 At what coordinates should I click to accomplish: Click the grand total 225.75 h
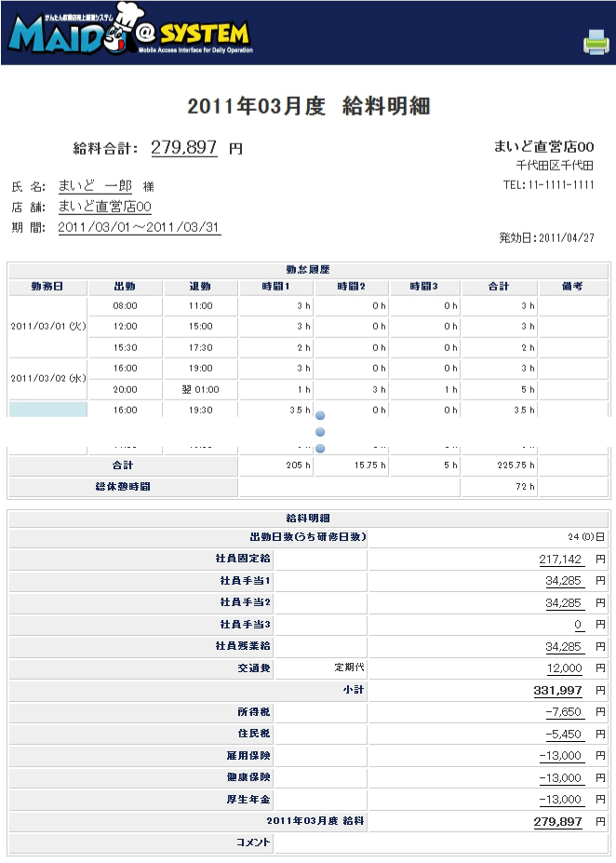pos(500,465)
